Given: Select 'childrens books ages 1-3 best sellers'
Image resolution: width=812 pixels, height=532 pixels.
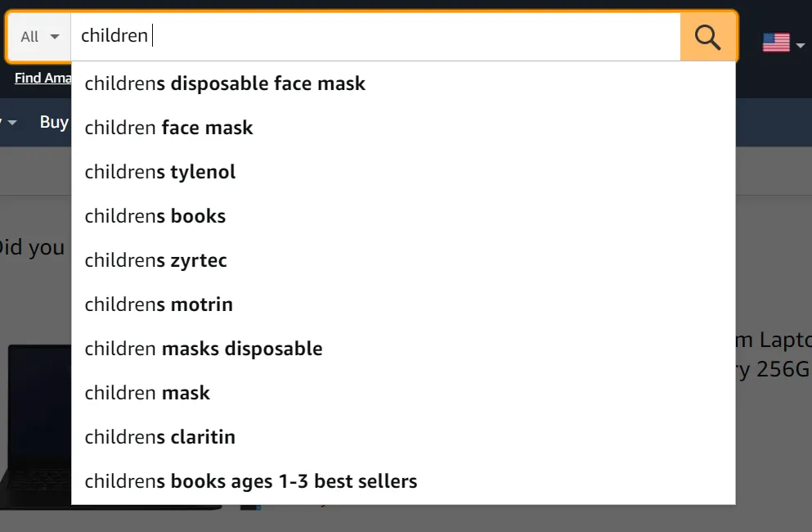Looking at the screenshot, I should (x=251, y=481).
